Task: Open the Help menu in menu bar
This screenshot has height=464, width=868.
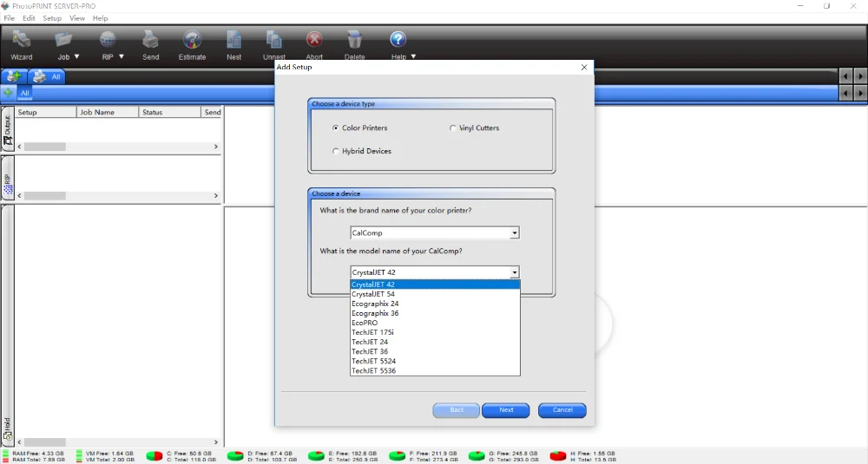Action: pos(100,18)
